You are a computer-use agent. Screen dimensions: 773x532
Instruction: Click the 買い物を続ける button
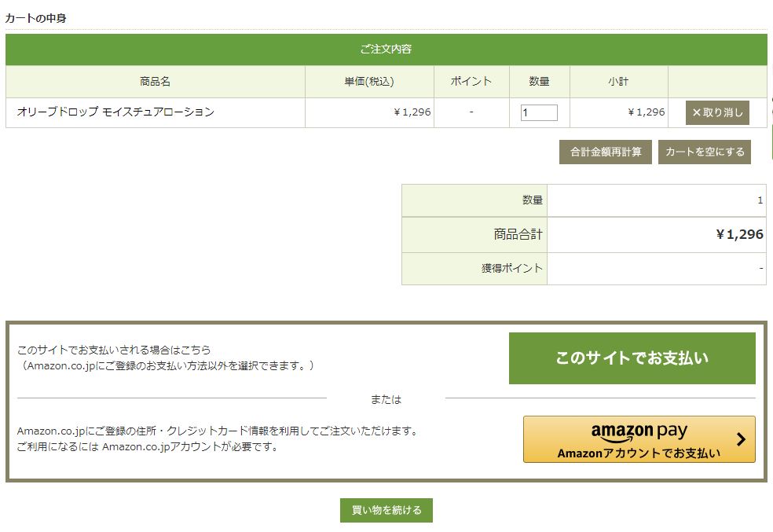[x=386, y=510]
